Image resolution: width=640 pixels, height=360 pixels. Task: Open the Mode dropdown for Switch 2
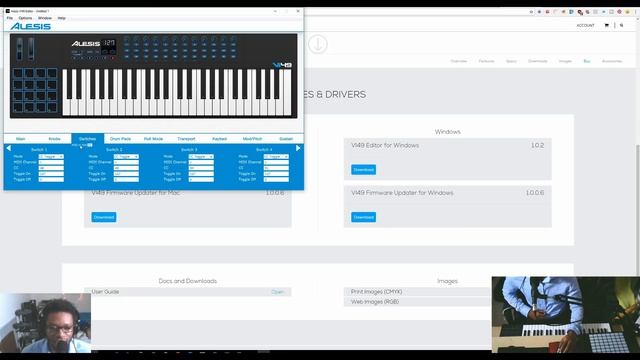(126, 156)
